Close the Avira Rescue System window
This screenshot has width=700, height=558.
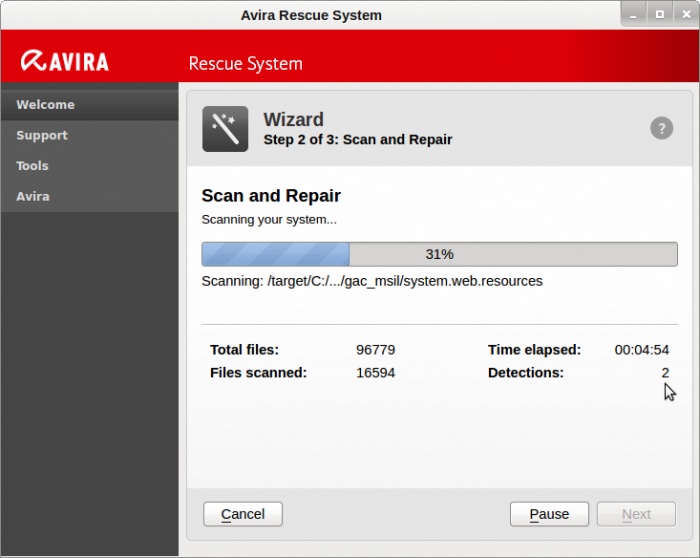click(684, 14)
